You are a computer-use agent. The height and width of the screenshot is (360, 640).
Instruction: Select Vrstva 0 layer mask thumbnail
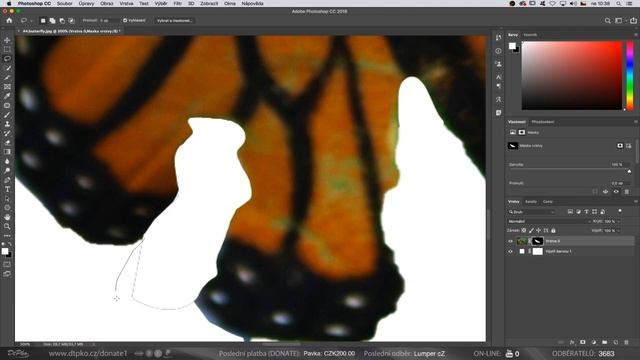[x=538, y=241]
